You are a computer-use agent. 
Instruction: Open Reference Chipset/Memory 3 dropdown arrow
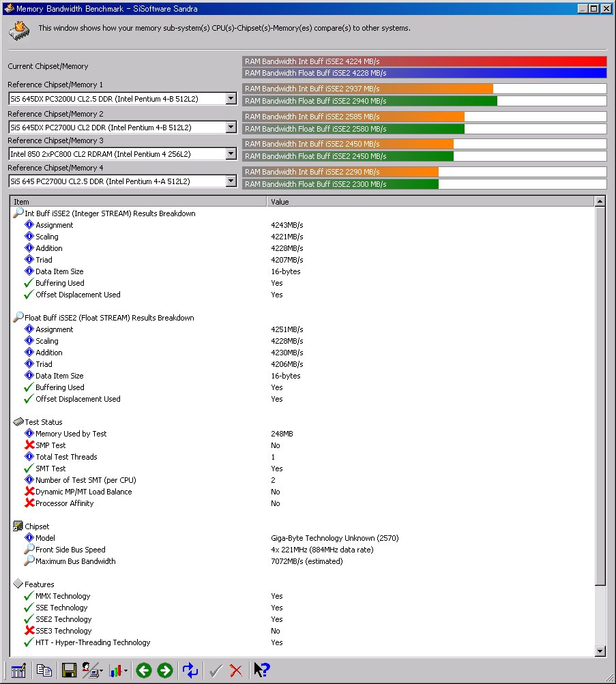pos(231,154)
